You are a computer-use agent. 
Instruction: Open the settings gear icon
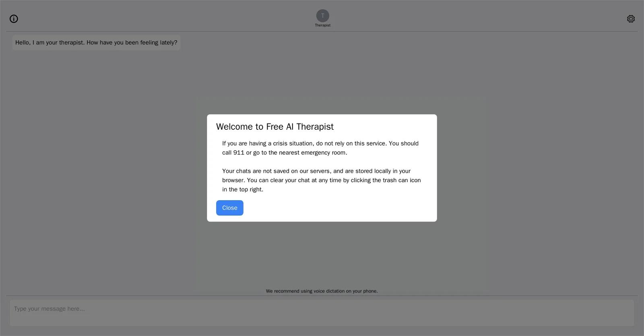631,19
